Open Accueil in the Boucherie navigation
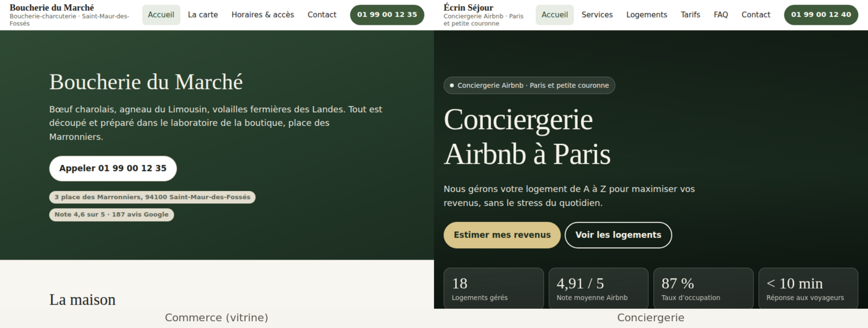 pos(161,15)
